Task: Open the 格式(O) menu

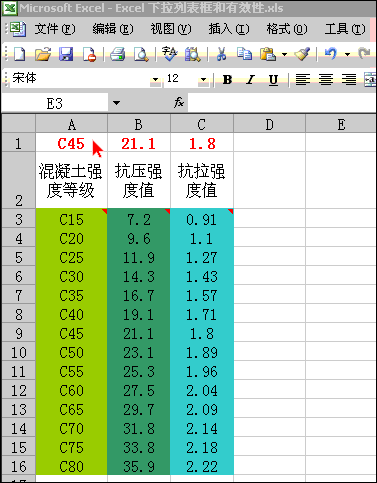Action: pyautogui.click(x=287, y=29)
